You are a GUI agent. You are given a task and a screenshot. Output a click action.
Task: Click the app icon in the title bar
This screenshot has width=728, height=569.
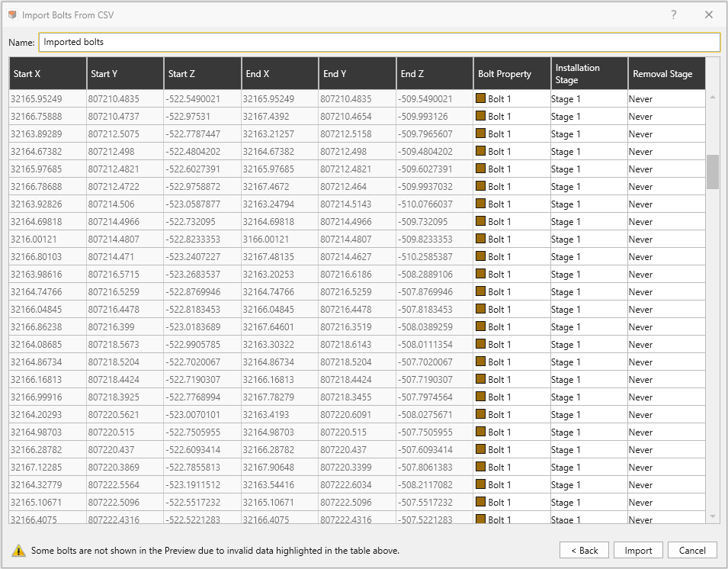pyautogui.click(x=11, y=14)
